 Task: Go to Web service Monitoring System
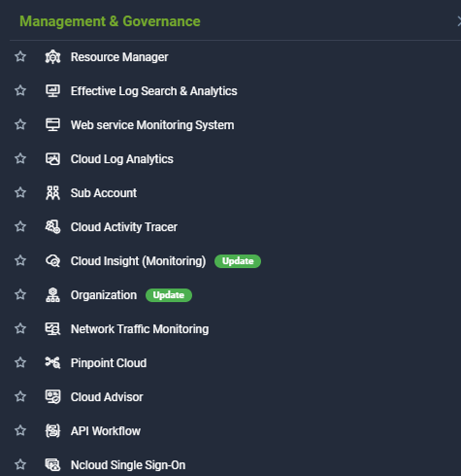(x=152, y=125)
